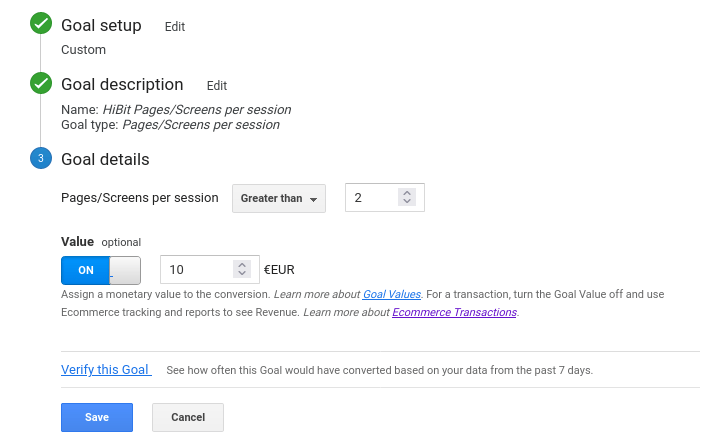Screen dimensions: 710x439
Task: Cancel goal editing
Action: [188, 417]
